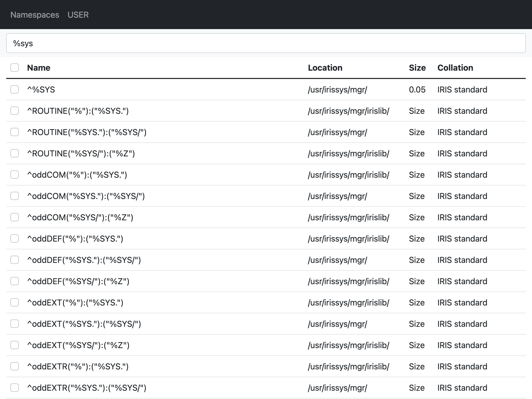This screenshot has height=399, width=532.
Task: Click the USER namespace nav link
Action: [x=78, y=15]
